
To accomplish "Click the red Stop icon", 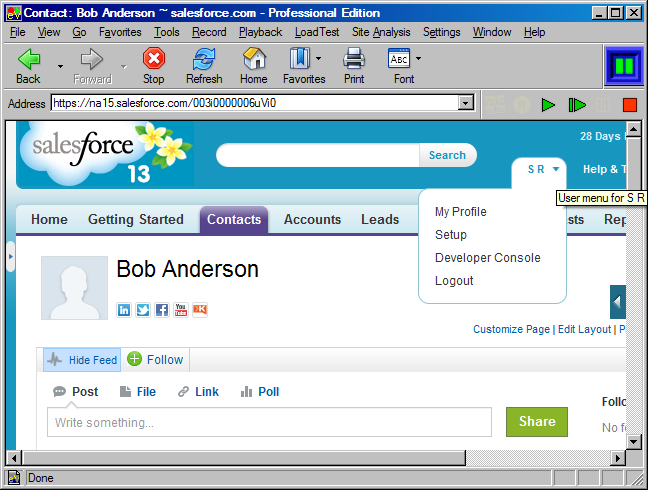I will coord(154,58).
